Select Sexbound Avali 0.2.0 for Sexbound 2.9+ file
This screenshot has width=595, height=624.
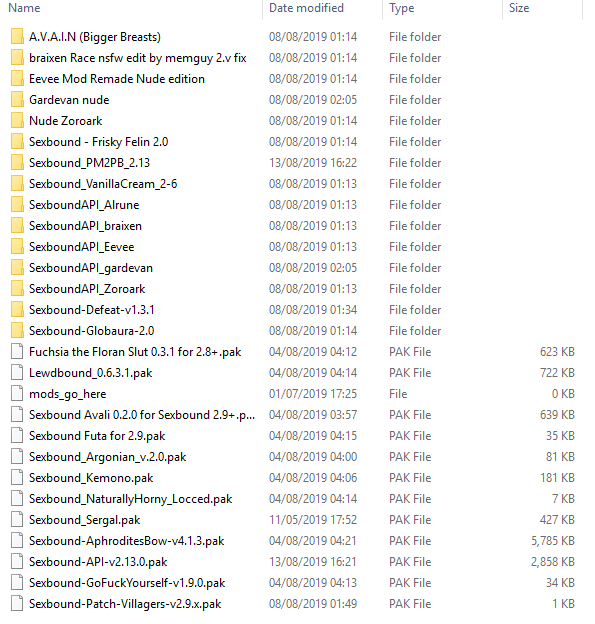pyautogui.click(x=142, y=415)
